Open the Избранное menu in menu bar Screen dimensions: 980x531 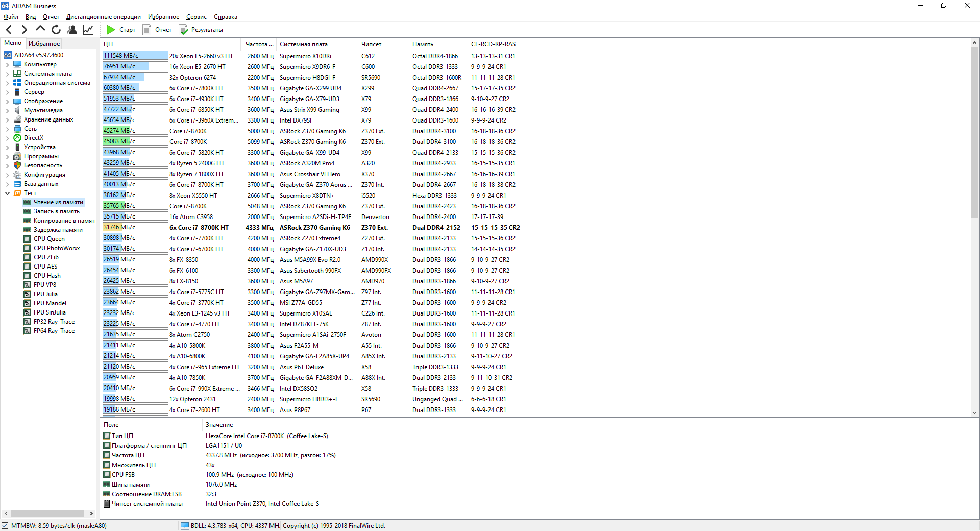click(x=163, y=17)
